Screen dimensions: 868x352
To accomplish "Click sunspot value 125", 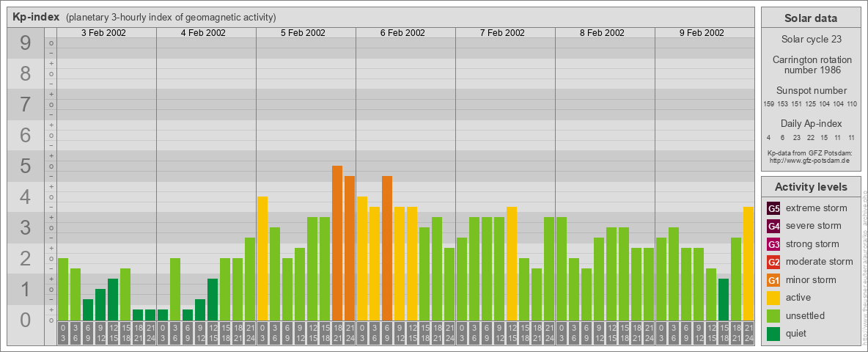I will 810,104.
